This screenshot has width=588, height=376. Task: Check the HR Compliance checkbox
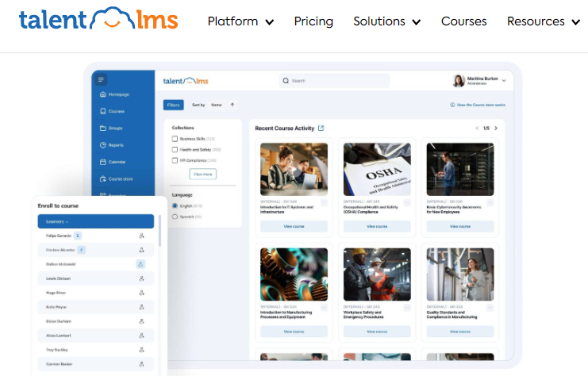coord(175,160)
